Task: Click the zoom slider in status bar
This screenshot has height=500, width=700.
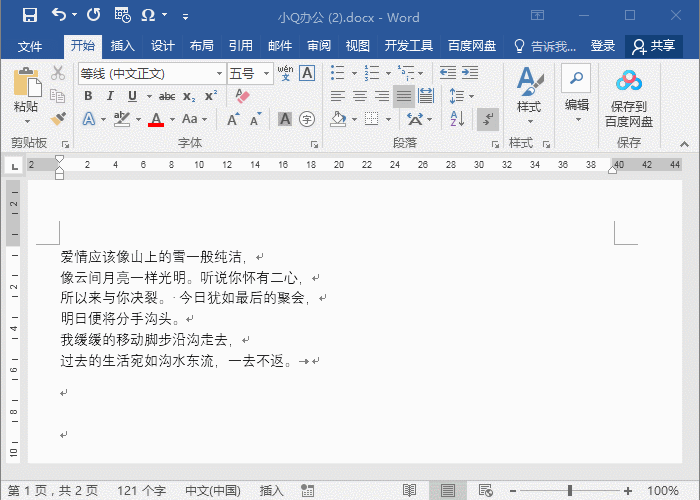Action: pos(570,491)
